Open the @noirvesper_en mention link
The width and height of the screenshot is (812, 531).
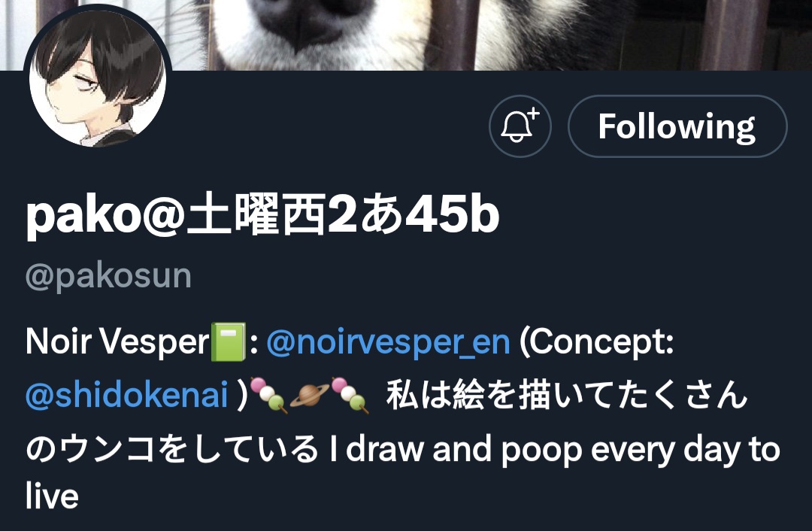(389, 342)
